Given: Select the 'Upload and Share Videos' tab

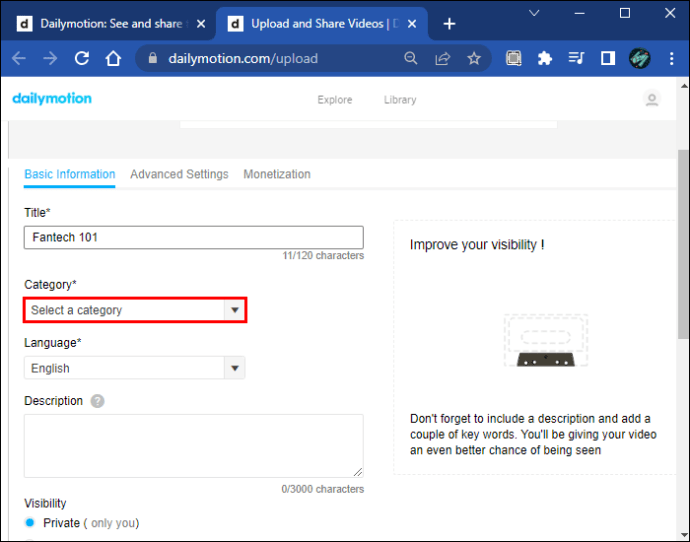Looking at the screenshot, I should [x=322, y=24].
